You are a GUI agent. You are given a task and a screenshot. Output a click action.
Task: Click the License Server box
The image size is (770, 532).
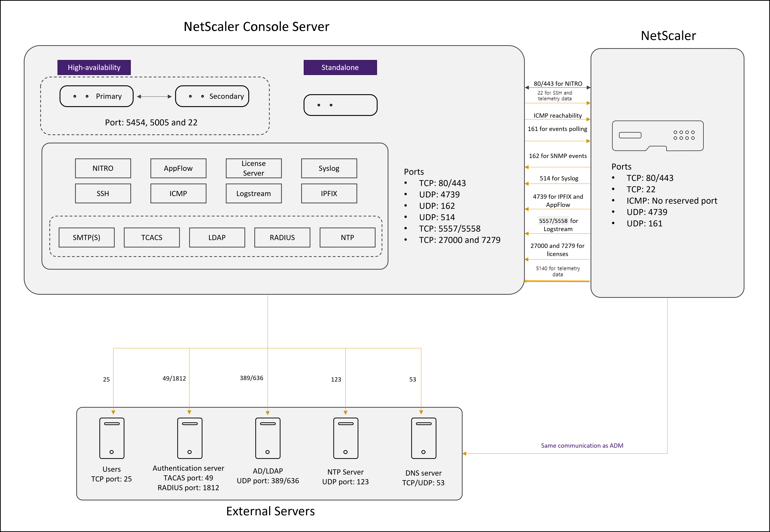254,168
